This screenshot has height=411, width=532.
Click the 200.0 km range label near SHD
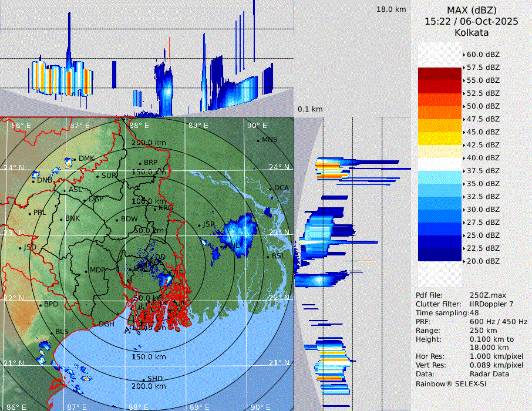click(x=148, y=386)
